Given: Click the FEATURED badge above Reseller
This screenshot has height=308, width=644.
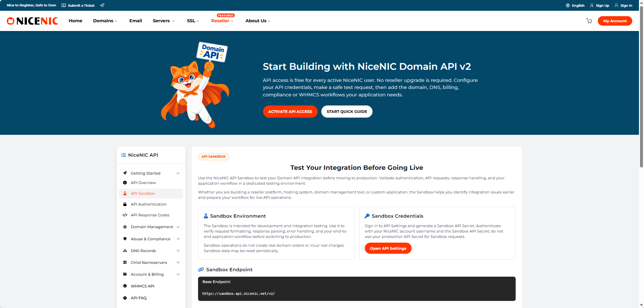Looking at the screenshot, I should pos(226,16).
